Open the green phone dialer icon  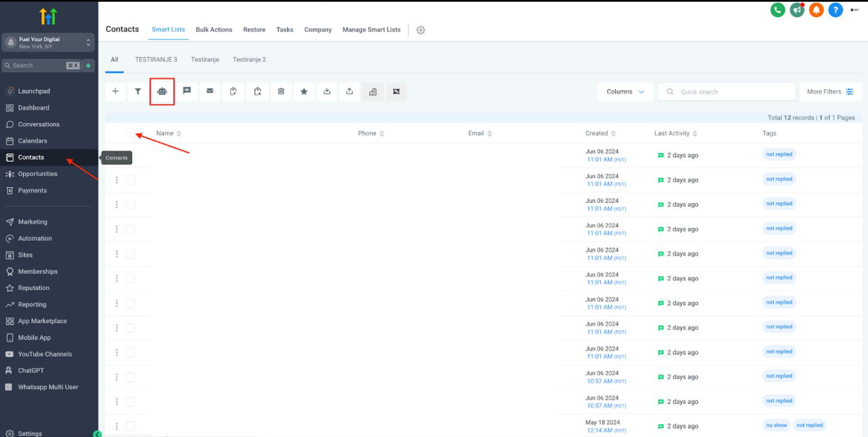pos(778,10)
